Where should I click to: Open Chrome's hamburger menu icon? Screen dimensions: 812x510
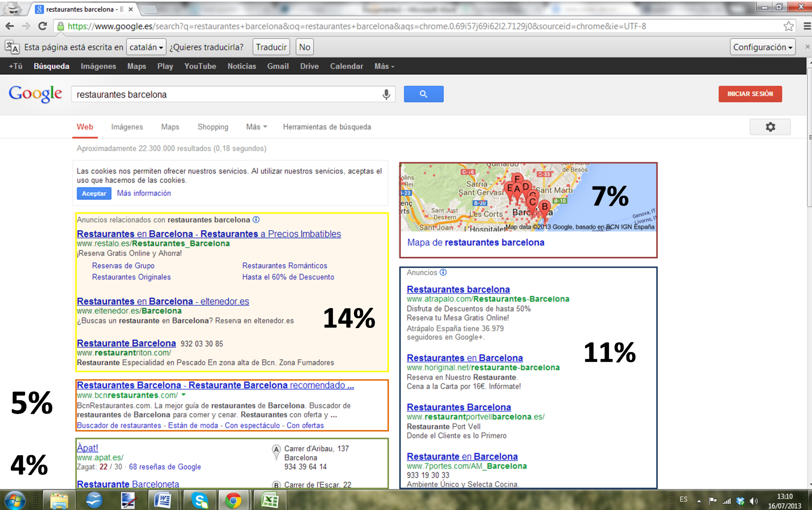click(x=807, y=26)
